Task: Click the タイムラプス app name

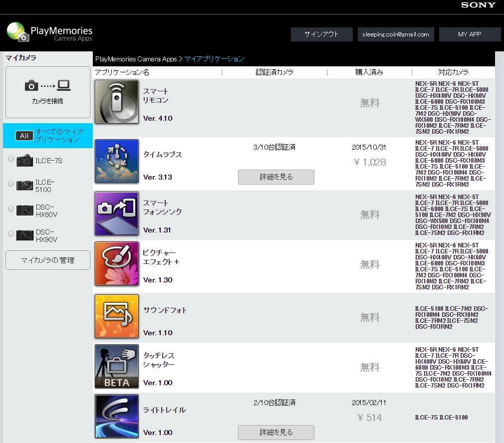Action: [x=163, y=155]
